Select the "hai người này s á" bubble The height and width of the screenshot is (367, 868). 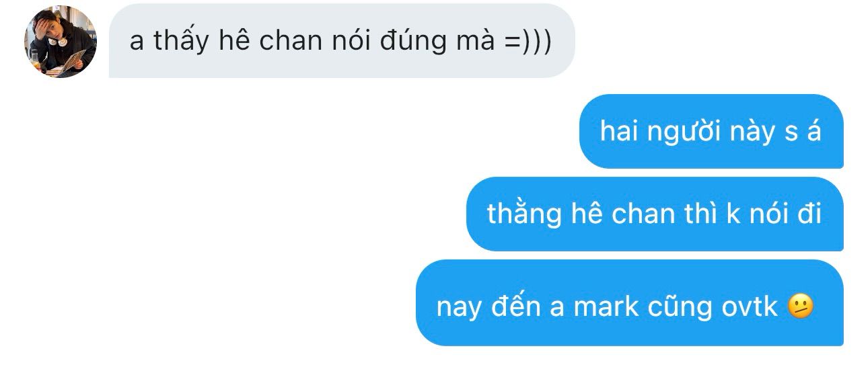coord(711,131)
